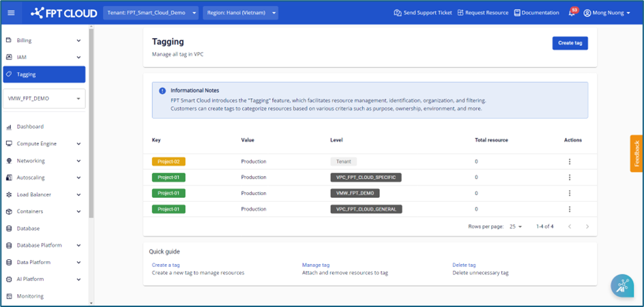Open the notifications bell icon

point(572,13)
